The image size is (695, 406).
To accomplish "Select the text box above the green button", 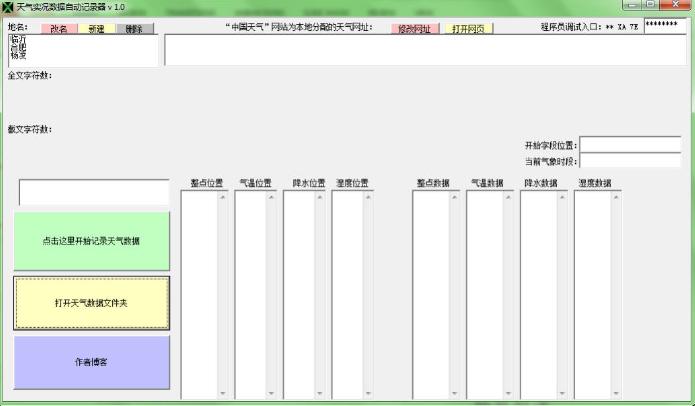I will 94,192.
